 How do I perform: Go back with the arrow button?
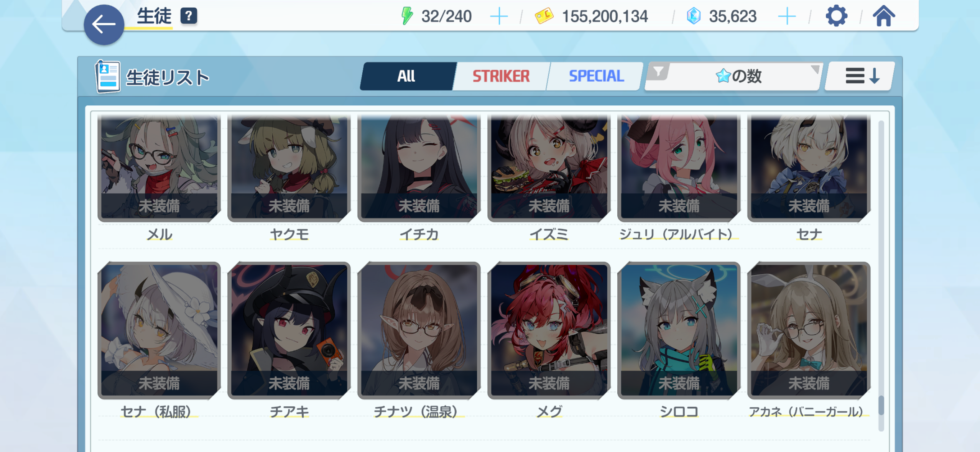coord(104,25)
